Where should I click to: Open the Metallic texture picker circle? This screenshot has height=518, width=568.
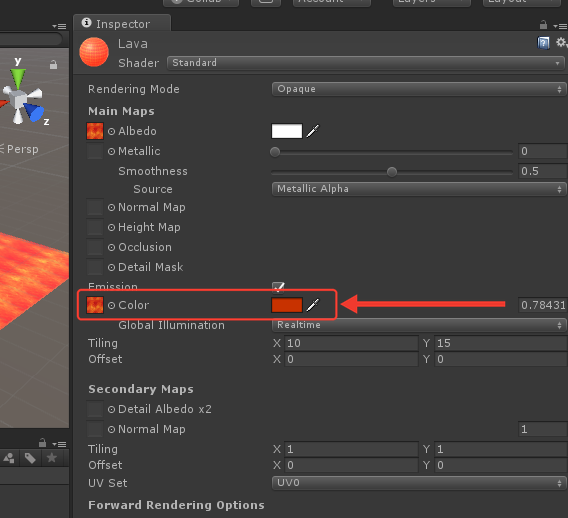click(112, 151)
